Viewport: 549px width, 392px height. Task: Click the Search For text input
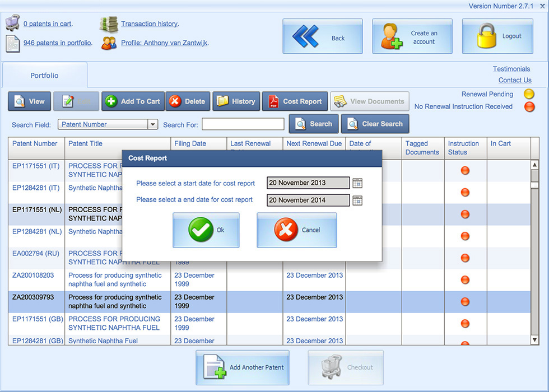click(243, 124)
